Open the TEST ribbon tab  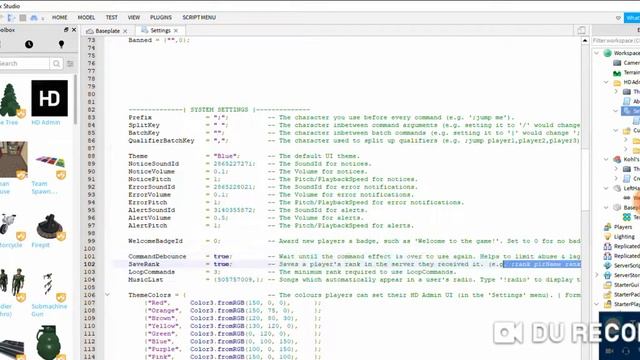[x=111, y=18]
